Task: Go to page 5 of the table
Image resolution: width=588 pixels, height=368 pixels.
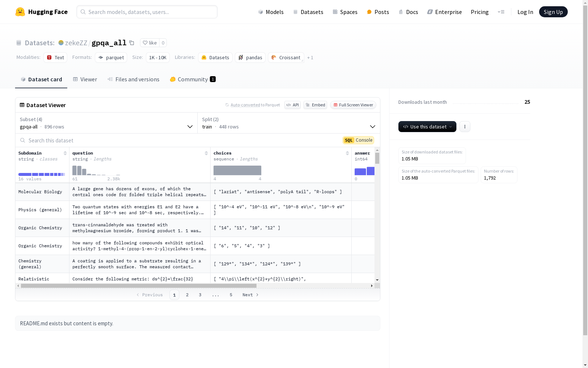Action: click(x=231, y=295)
